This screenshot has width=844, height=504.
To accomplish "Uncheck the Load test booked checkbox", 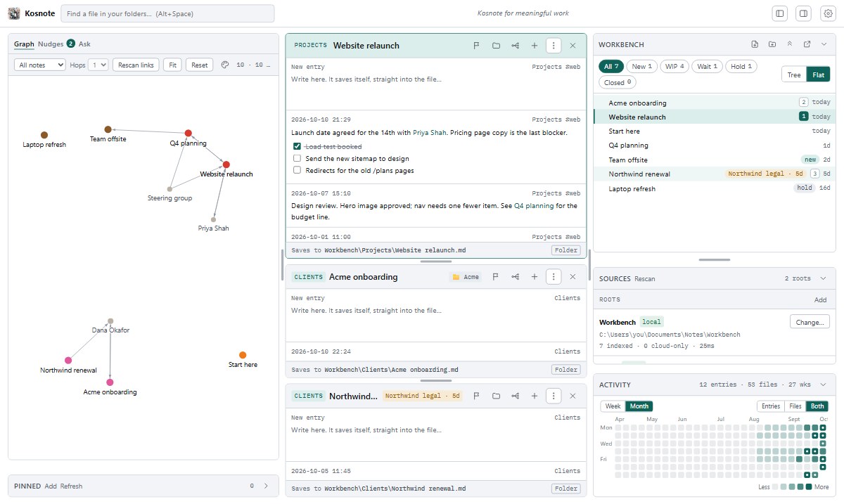I will coord(298,146).
